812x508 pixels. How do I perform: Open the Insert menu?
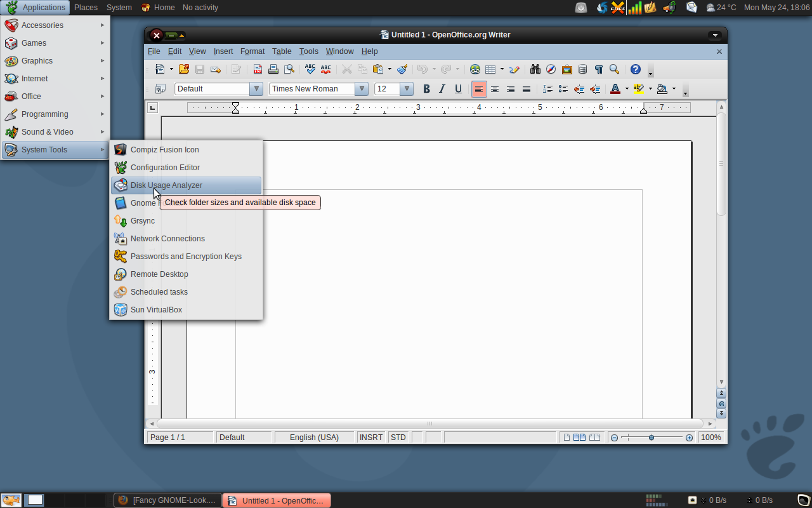223,51
